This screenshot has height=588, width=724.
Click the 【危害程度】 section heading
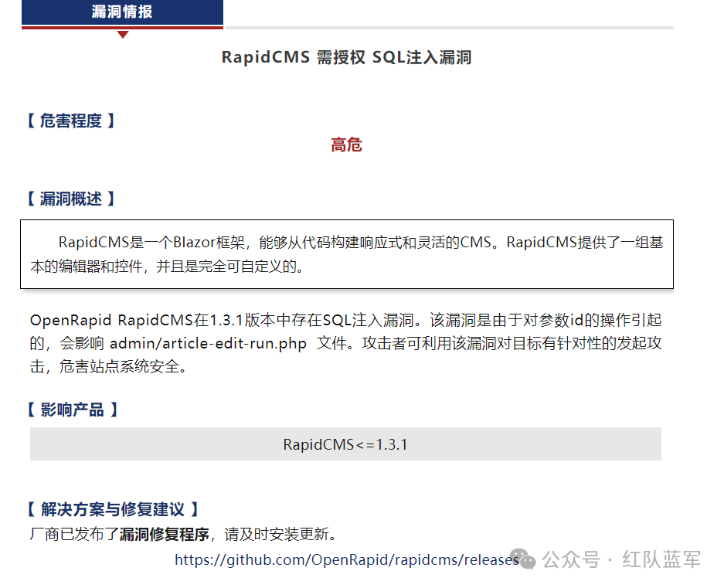[x=70, y=121]
